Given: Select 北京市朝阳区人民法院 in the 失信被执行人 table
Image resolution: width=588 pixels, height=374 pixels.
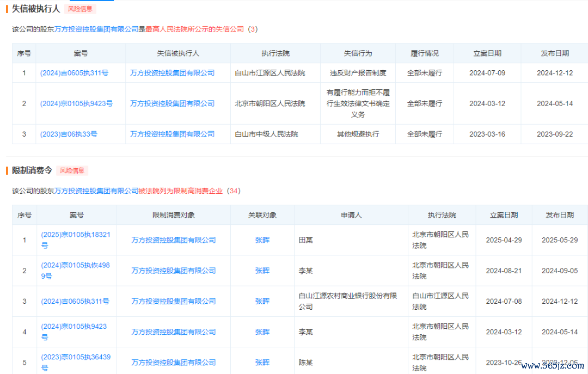Looking at the screenshot, I should 269,103.
